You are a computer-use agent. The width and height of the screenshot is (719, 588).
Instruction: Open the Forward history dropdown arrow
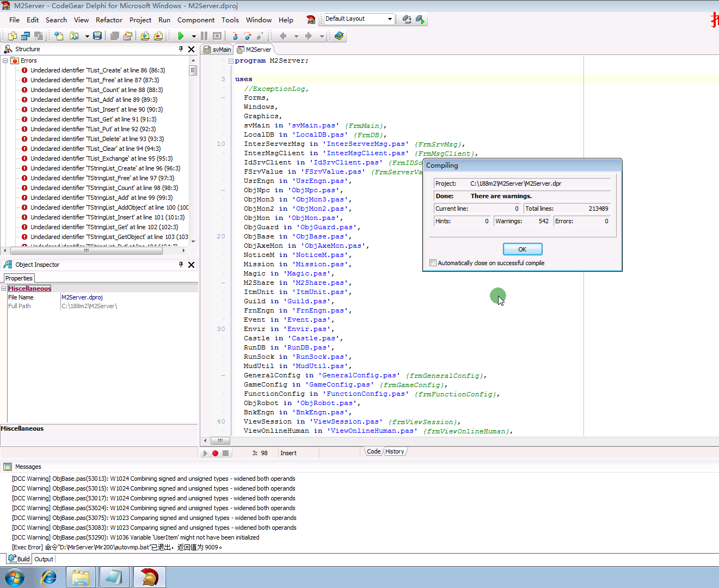(322, 36)
